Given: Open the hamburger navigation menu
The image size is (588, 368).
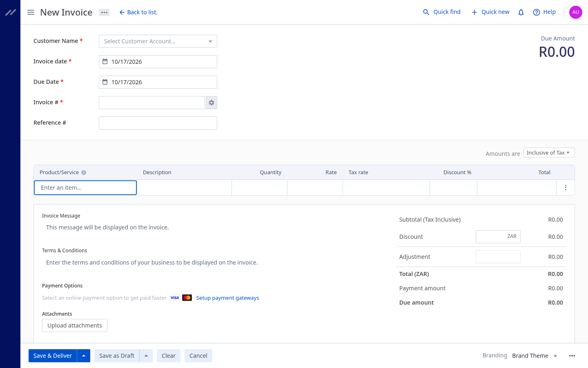Looking at the screenshot, I should 31,12.
